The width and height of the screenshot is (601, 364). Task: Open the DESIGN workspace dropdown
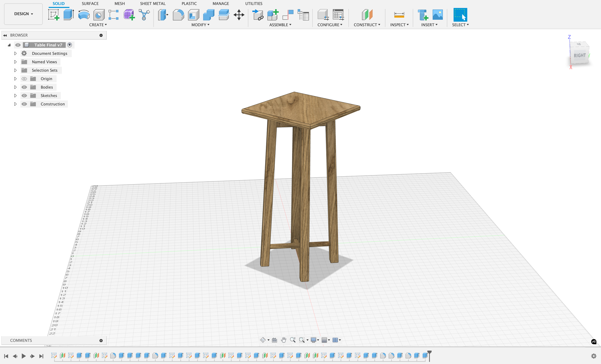click(x=23, y=14)
